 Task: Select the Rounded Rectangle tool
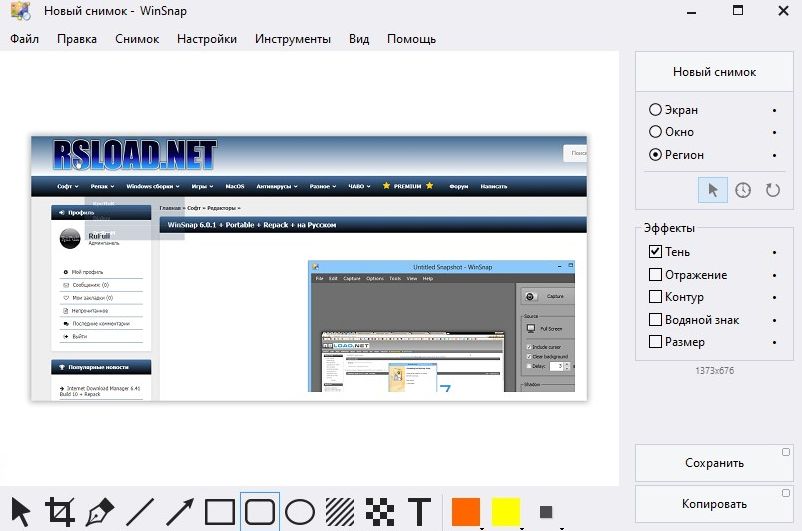coord(260,512)
